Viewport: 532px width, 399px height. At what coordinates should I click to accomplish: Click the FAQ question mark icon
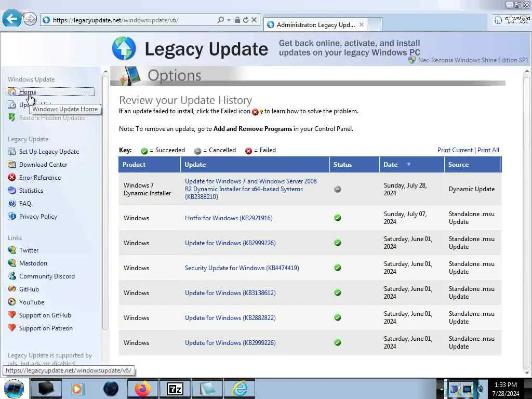[12, 203]
